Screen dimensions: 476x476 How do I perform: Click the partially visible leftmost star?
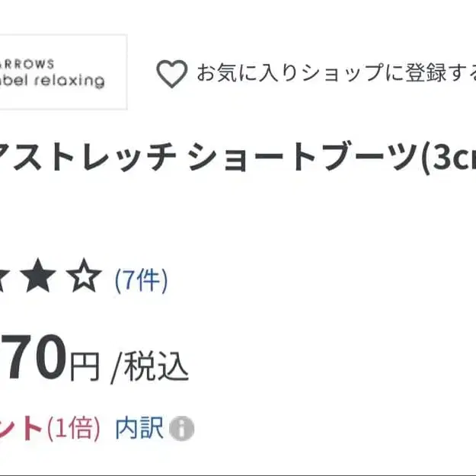(4, 280)
